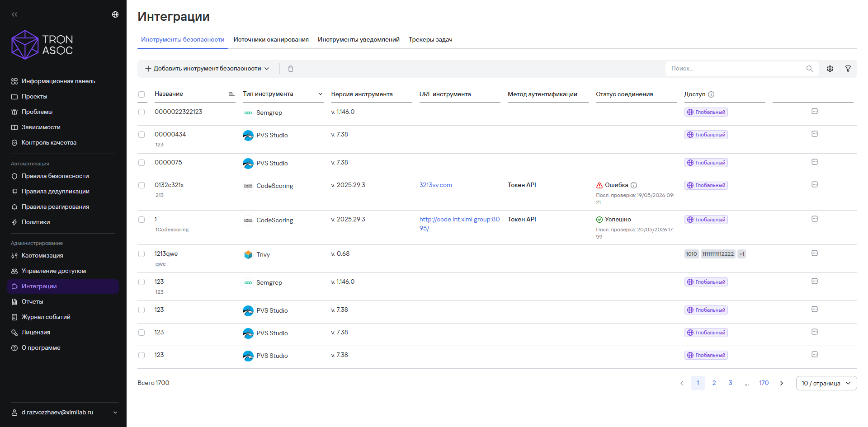Open Правила безопасности in sidebar

pos(55,176)
